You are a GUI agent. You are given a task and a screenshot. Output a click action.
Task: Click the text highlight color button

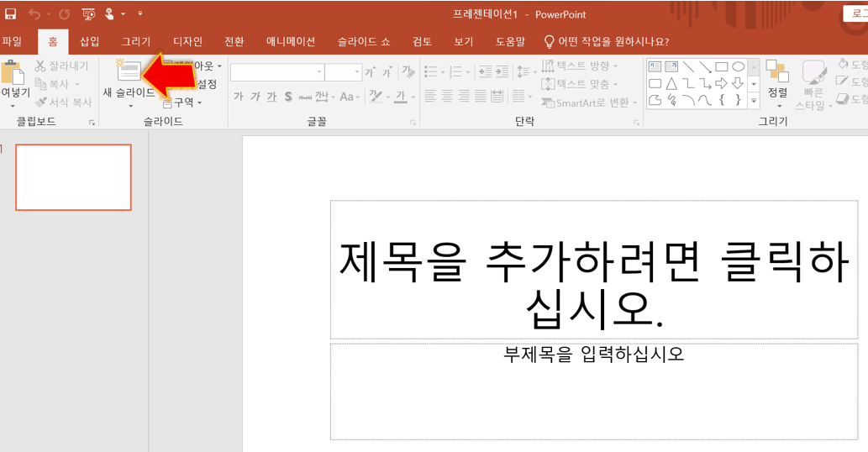click(376, 97)
